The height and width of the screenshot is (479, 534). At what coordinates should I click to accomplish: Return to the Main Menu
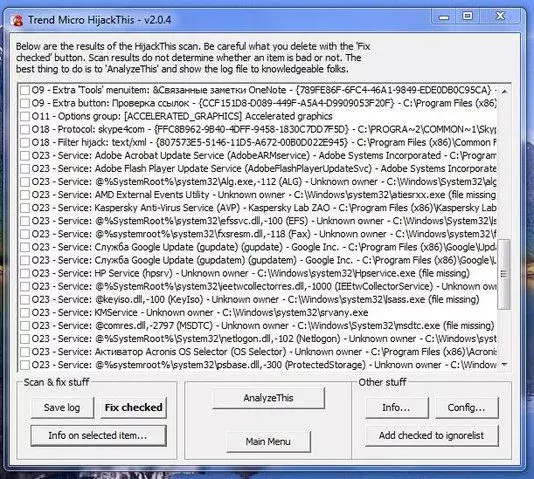coord(268,442)
